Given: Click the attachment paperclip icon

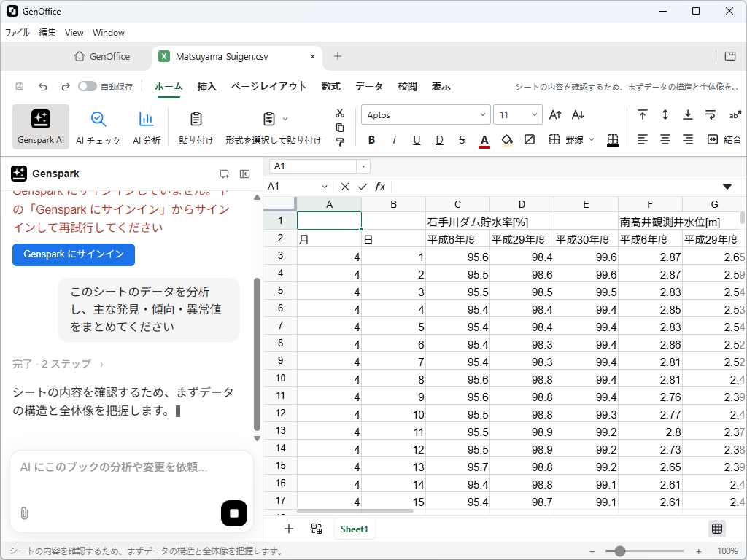Looking at the screenshot, I should click(24, 513).
